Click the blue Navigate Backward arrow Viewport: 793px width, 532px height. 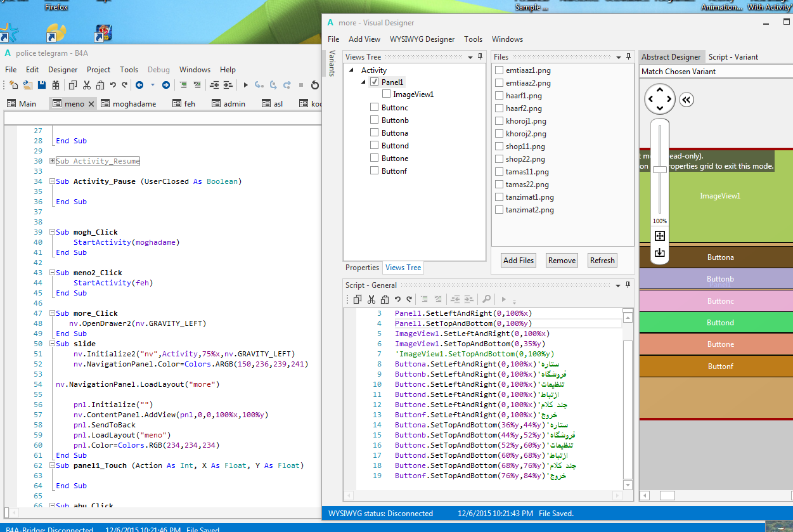coord(139,85)
